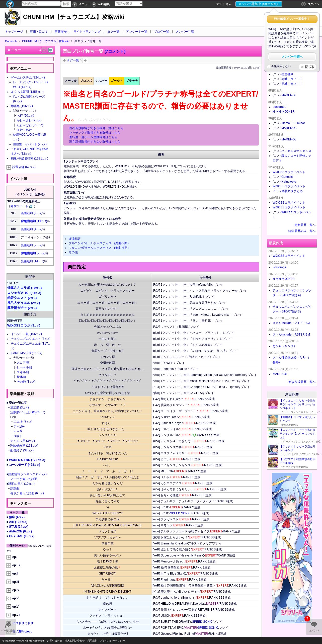The width and height of the screenshot is (322, 644).
Task: Open the WORLD'S END sidebar link
Action: coord(27,460)
